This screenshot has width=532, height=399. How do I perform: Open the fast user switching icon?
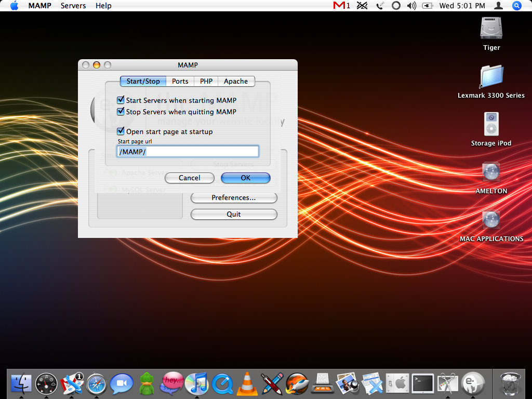pos(498,5)
